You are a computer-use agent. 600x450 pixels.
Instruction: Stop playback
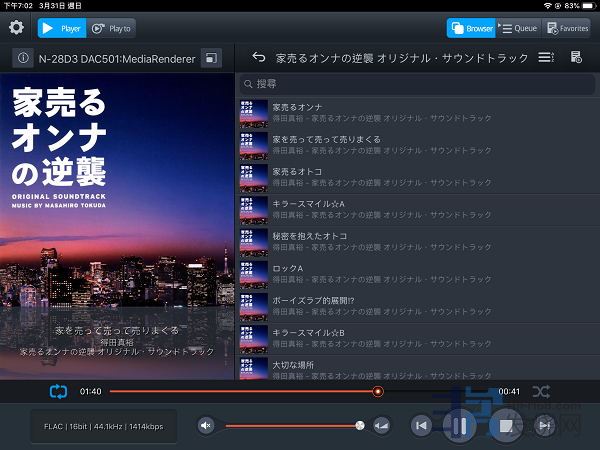click(507, 426)
